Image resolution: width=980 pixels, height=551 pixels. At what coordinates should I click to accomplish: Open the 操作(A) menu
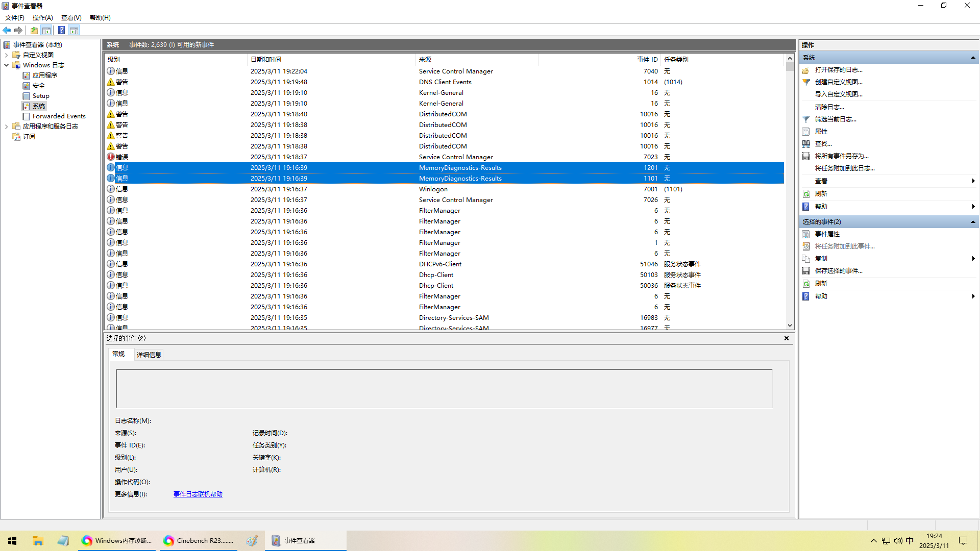click(42, 18)
